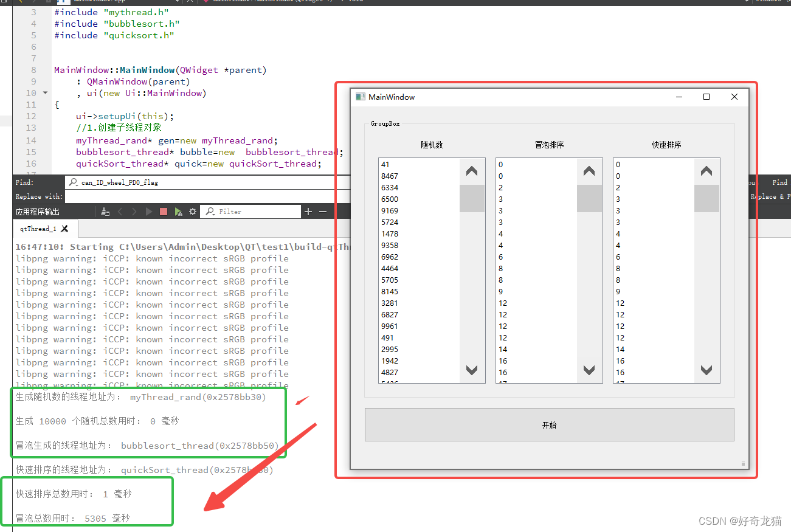Click output line 生成 10000 个随机总数用时
This screenshot has width=791, height=532.
(97, 421)
